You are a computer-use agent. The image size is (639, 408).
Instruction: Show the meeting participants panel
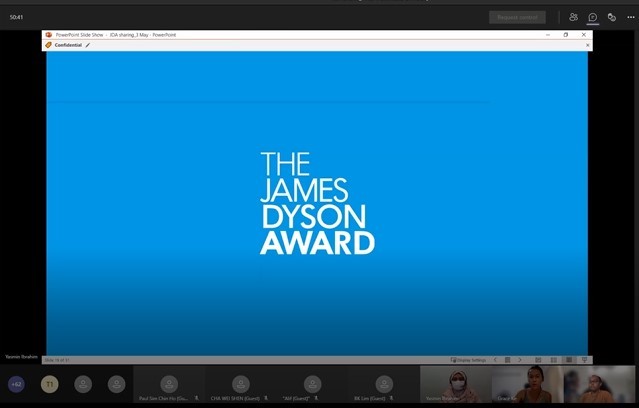(x=573, y=17)
